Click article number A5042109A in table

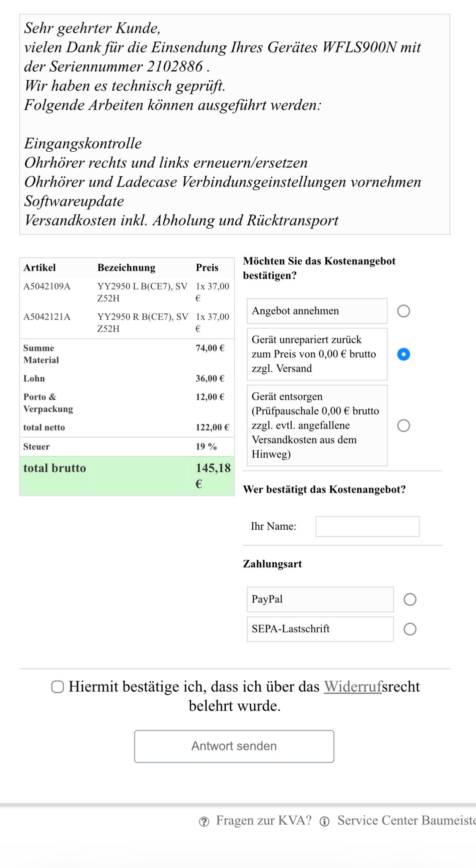tap(47, 286)
